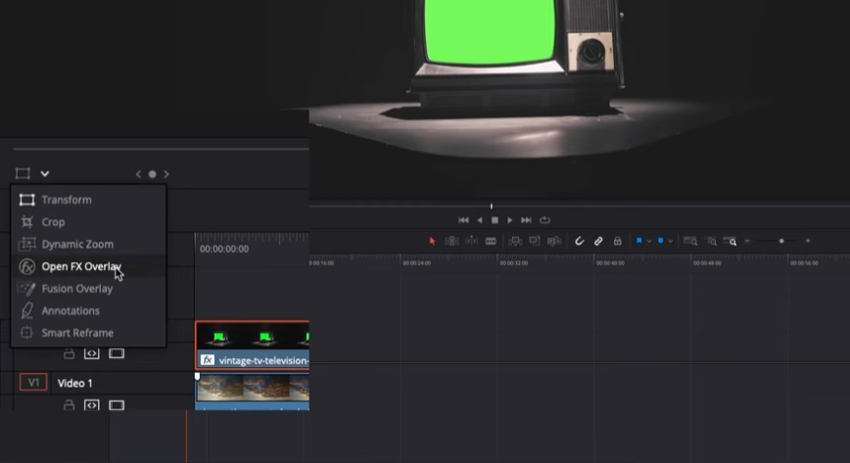This screenshot has height=463, width=850.
Task: Add a blue marker
Action: [660, 241]
